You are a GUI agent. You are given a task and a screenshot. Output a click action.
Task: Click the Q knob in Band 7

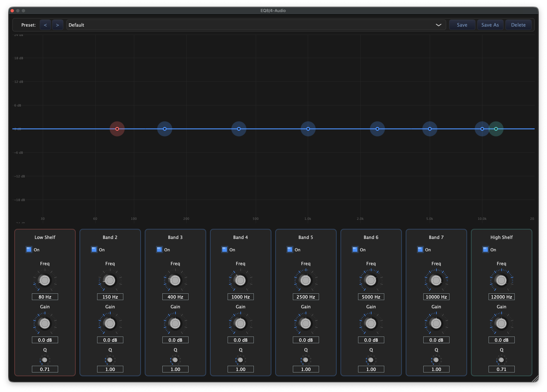(x=436, y=360)
